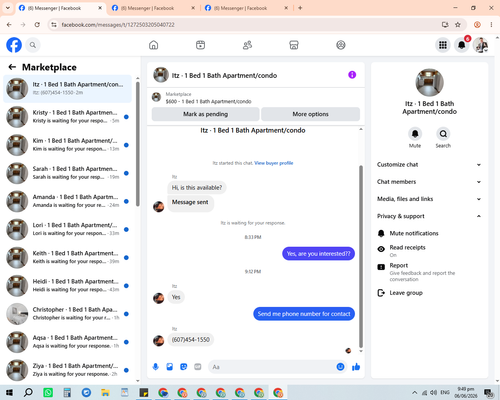Click back arrow next to Marketplace
Viewport: 500px width, 400px height.
click(12, 67)
